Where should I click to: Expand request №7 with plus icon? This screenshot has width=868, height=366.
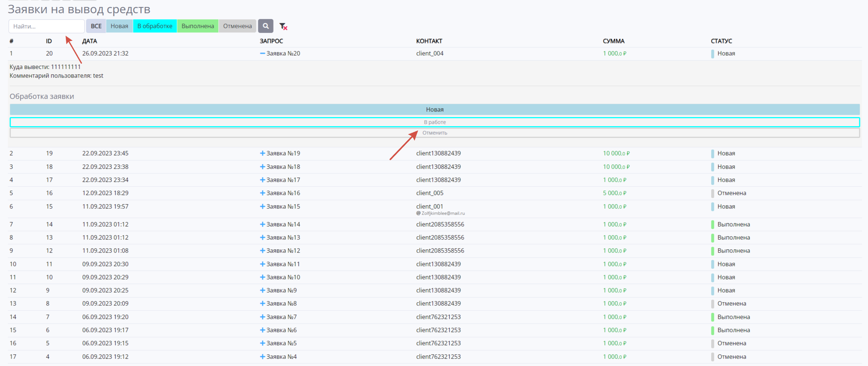click(262, 317)
